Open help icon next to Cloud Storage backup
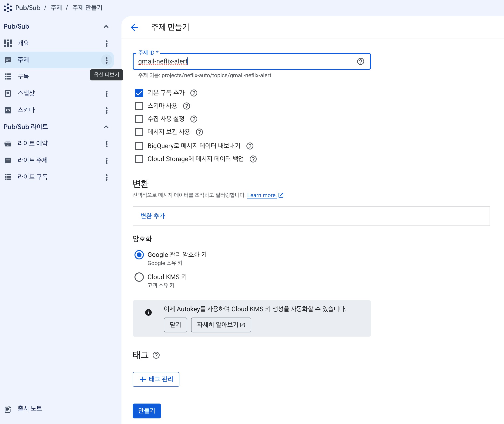 click(x=253, y=159)
